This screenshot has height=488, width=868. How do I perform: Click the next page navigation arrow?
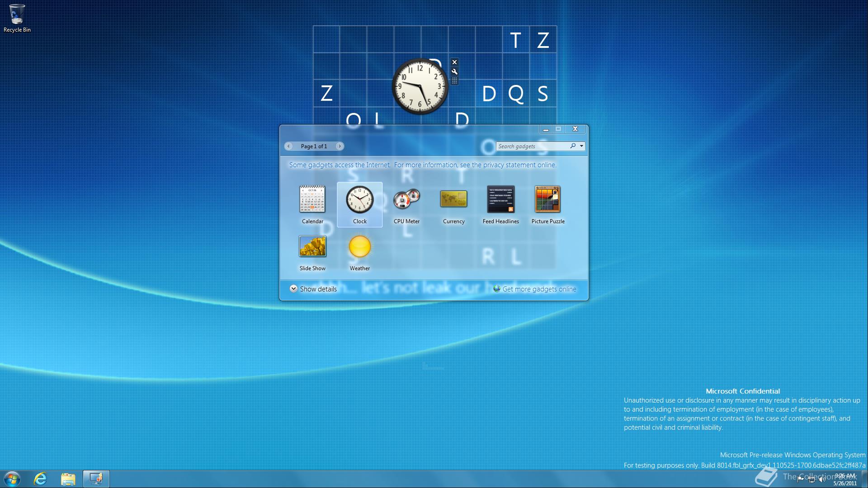(340, 146)
